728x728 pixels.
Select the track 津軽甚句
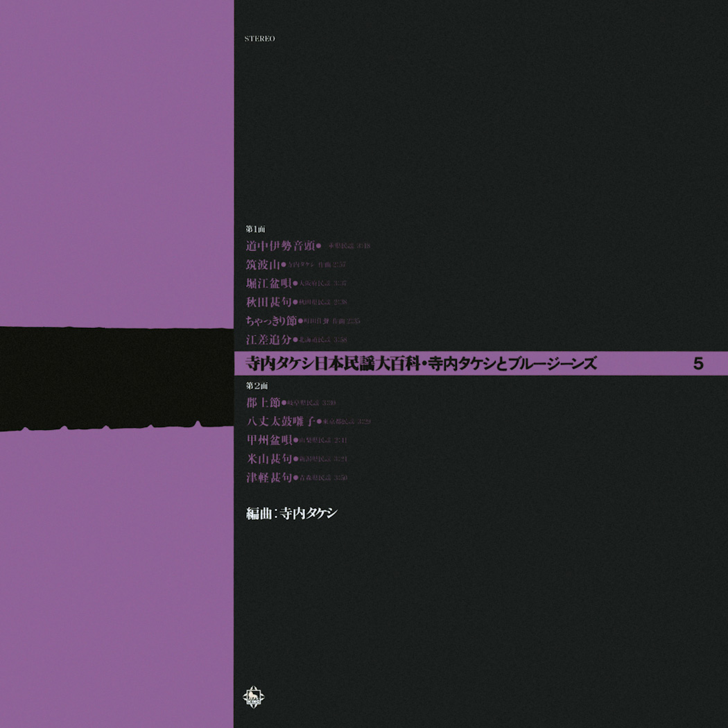click(x=268, y=478)
